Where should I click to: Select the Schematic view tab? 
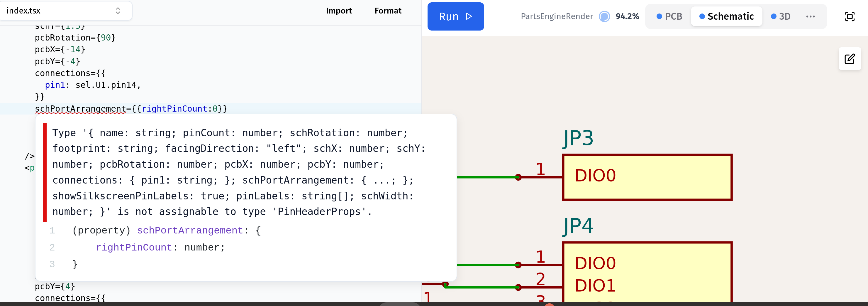726,16
